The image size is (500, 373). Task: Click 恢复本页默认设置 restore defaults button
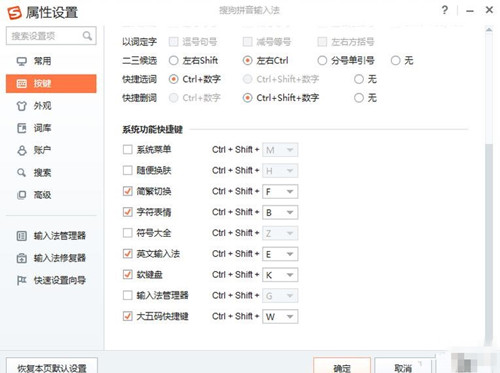(x=52, y=366)
